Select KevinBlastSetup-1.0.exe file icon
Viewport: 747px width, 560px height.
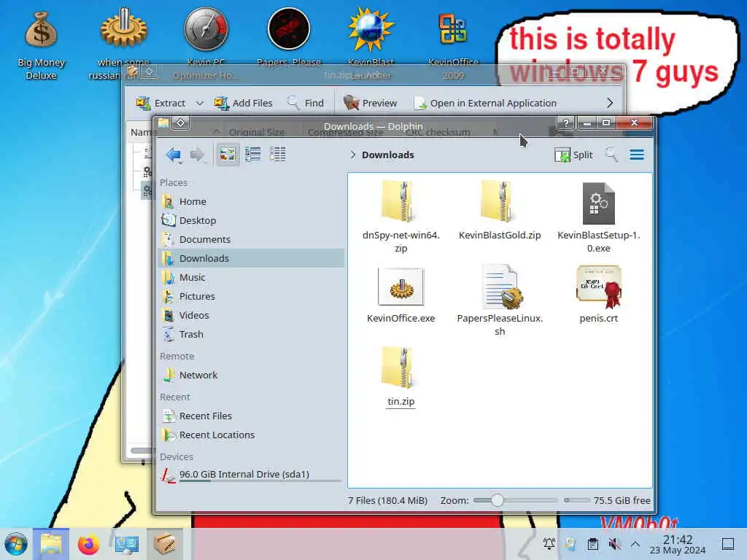598,203
